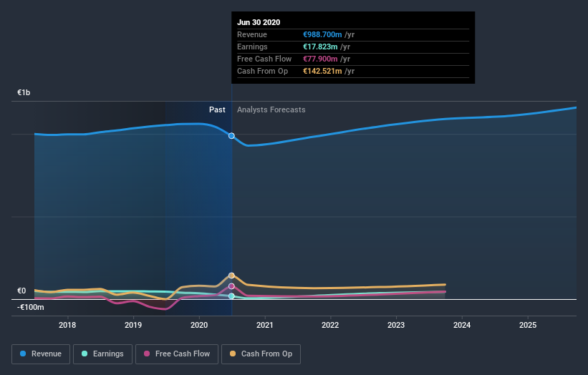588x375 pixels.
Task: Click the €142.521m cash from op value
Action: tap(322, 71)
